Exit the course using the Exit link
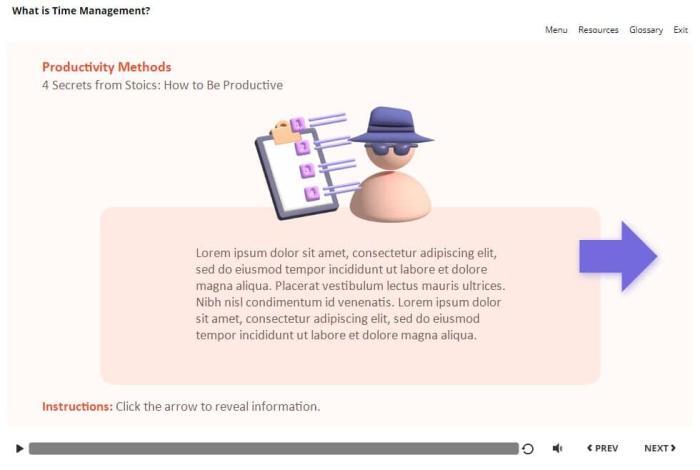Image resolution: width=700 pixels, height=470 pixels. [680, 30]
